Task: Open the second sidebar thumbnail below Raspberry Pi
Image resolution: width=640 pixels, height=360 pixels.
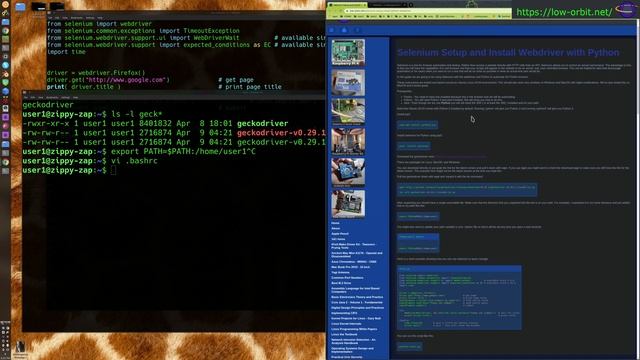Action: pos(348,82)
